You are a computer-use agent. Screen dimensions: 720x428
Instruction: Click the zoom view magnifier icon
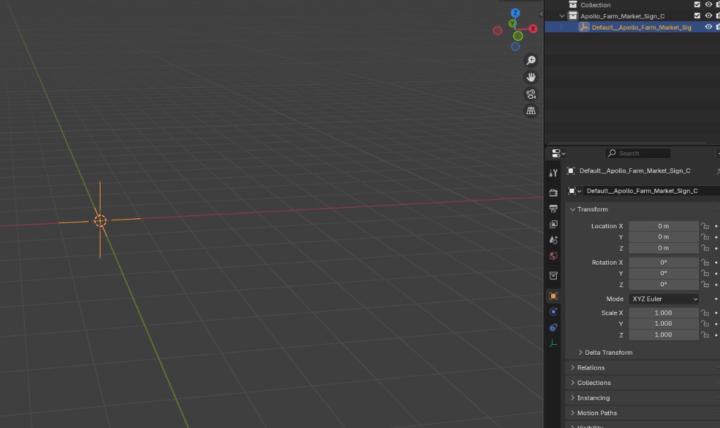[531, 61]
